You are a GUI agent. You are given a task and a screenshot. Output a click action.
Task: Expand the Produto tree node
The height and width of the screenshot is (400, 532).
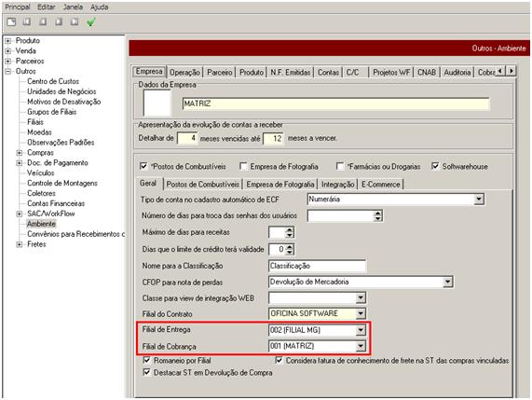click(x=7, y=41)
